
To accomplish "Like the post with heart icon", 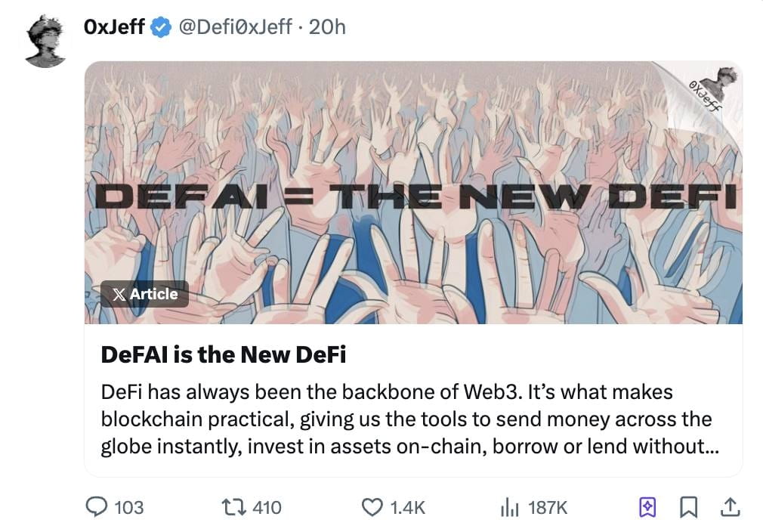I will [x=372, y=507].
